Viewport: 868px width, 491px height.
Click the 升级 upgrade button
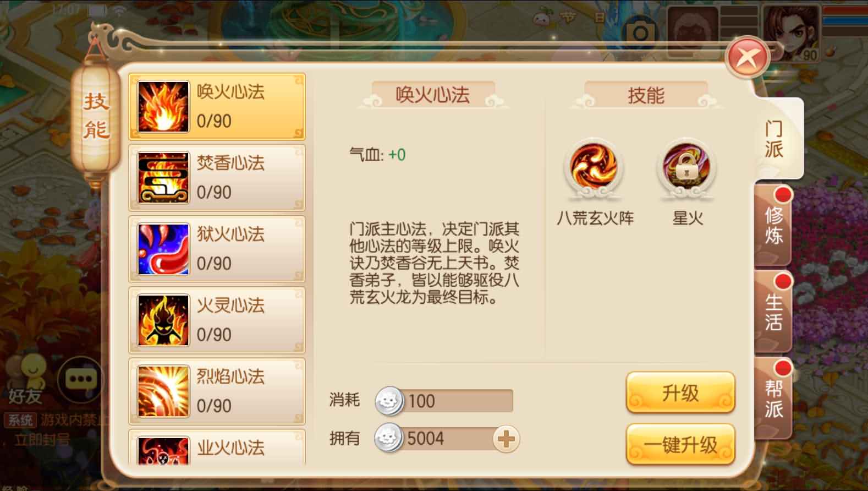[680, 392]
